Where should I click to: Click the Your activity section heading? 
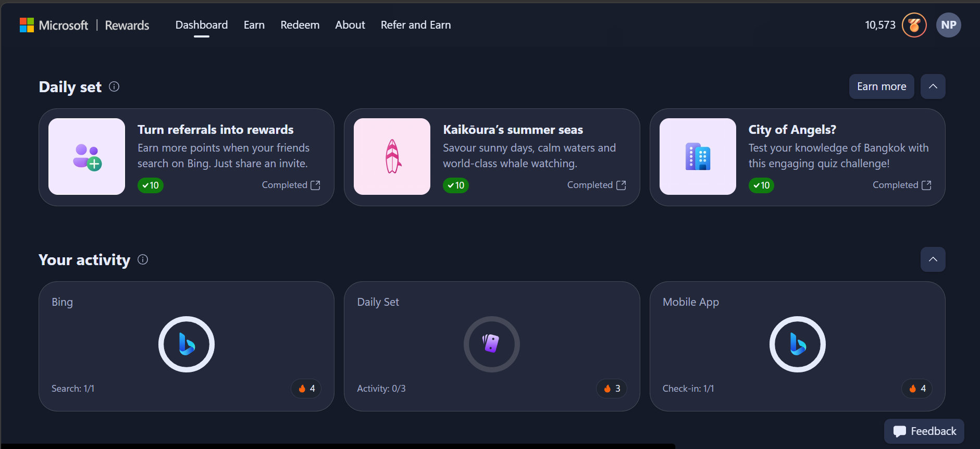tap(84, 259)
